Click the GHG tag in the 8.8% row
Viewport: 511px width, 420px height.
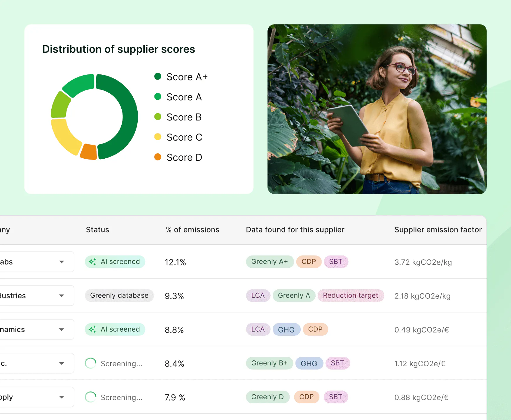click(x=286, y=329)
